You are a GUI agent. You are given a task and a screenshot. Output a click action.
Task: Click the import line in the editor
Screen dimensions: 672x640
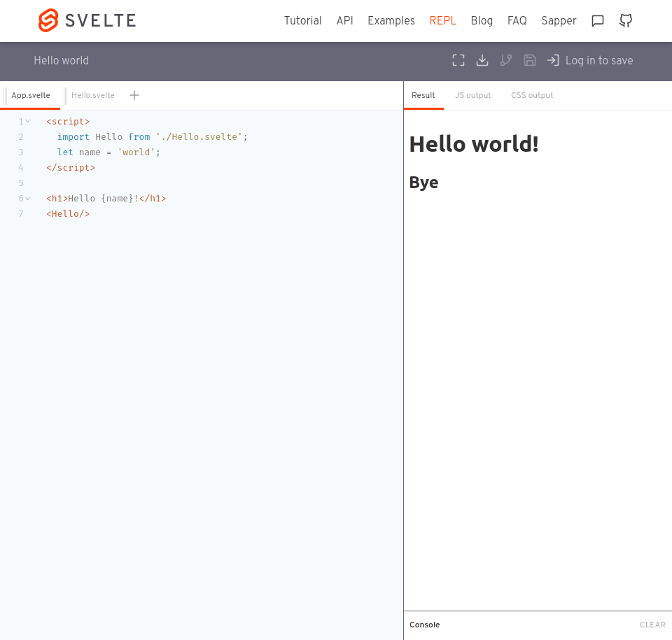coord(152,136)
